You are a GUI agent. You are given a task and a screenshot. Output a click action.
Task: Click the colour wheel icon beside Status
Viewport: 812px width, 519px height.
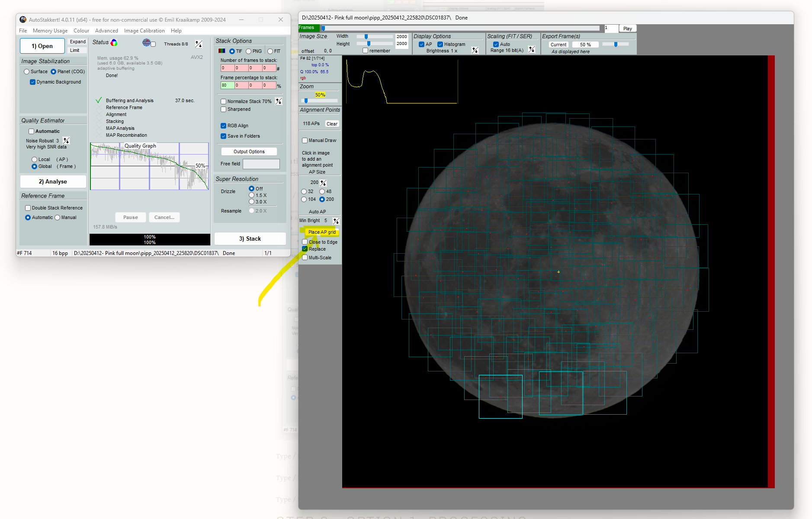click(114, 42)
